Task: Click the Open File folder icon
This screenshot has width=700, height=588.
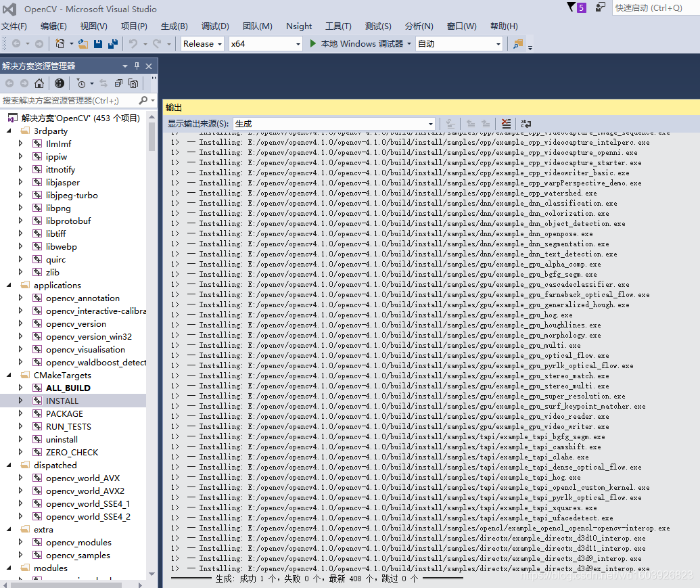Action: click(83, 44)
